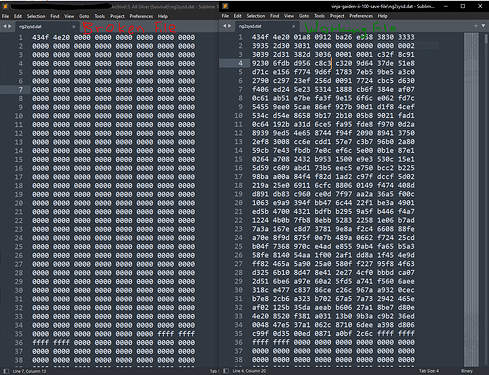Open the Selection menu in the right window
The height and width of the screenshot is (375, 489).
pos(256,16)
